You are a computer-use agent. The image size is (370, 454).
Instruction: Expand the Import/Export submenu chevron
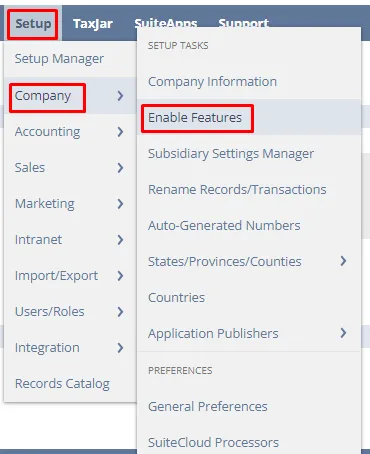(120, 276)
